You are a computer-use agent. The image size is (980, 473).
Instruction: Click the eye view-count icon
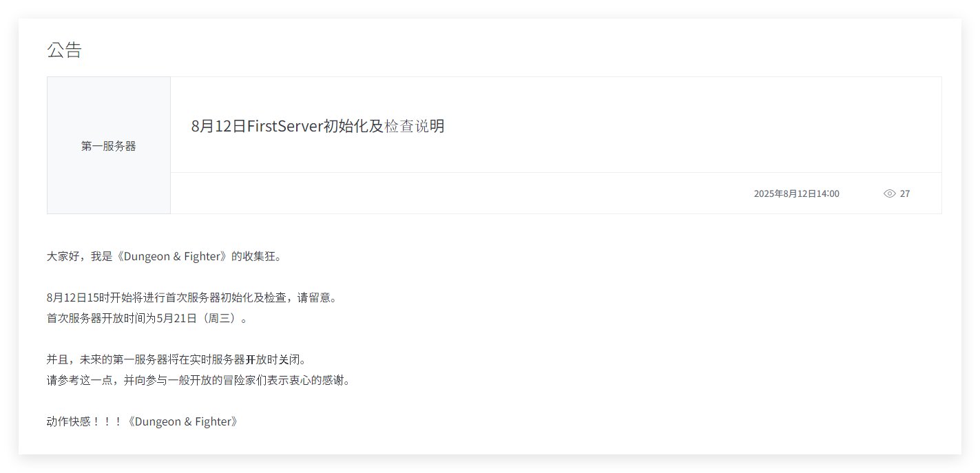pos(889,193)
